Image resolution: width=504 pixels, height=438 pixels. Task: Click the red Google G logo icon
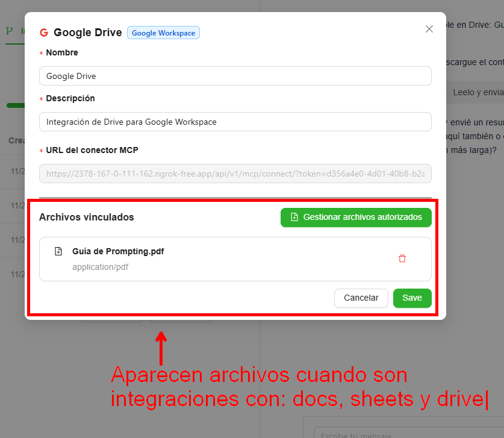[x=43, y=33]
